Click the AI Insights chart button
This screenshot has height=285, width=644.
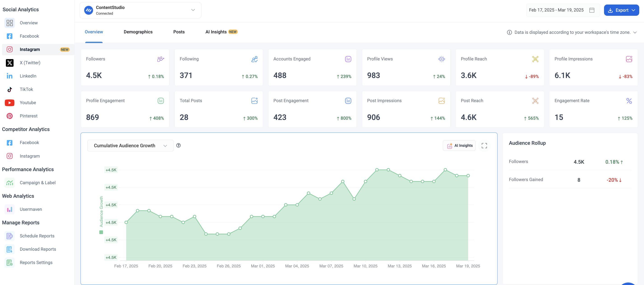[x=459, y=145]
